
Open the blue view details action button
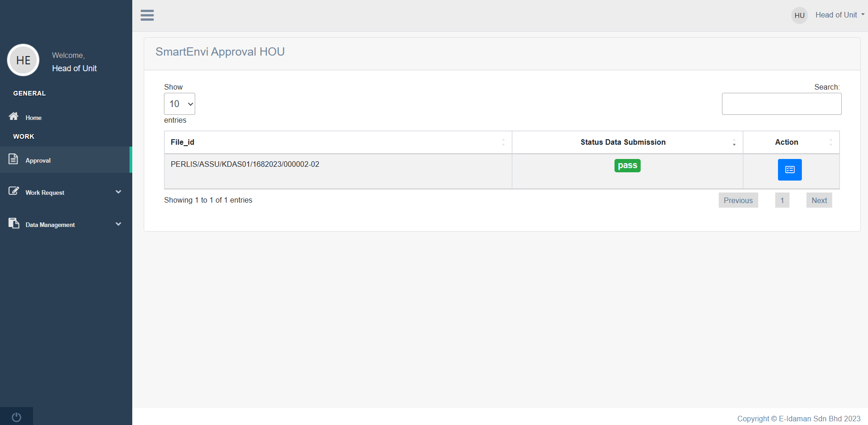click(789, 170)
